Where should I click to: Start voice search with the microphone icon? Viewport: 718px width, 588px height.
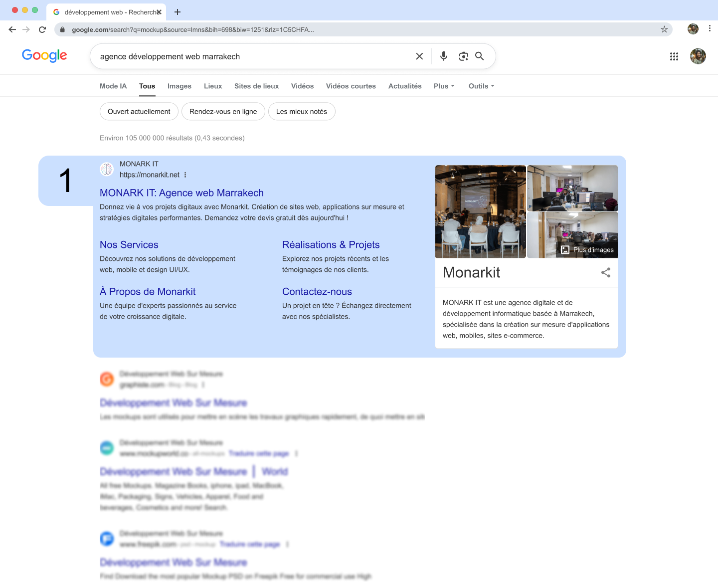[444, 56]
